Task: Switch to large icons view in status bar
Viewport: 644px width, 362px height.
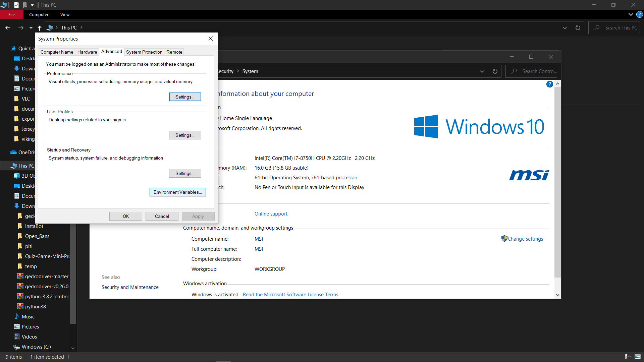Action: [638, 357]
